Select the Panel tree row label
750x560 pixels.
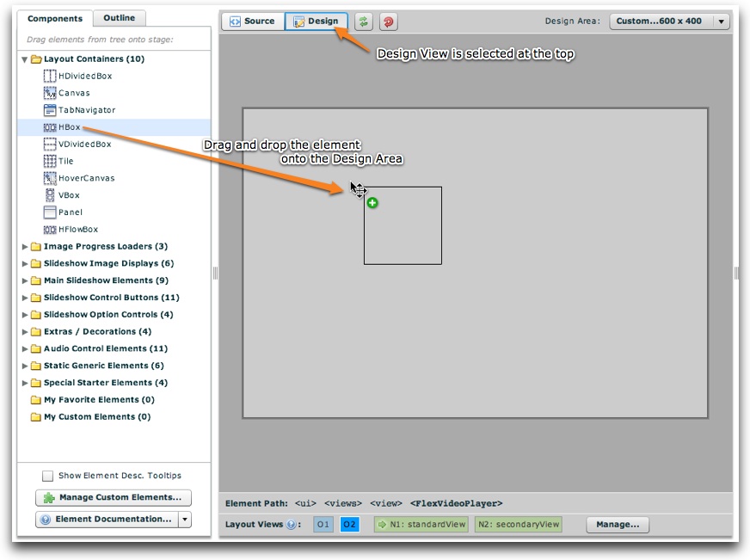pyautogui.click(x=71, y=212)
